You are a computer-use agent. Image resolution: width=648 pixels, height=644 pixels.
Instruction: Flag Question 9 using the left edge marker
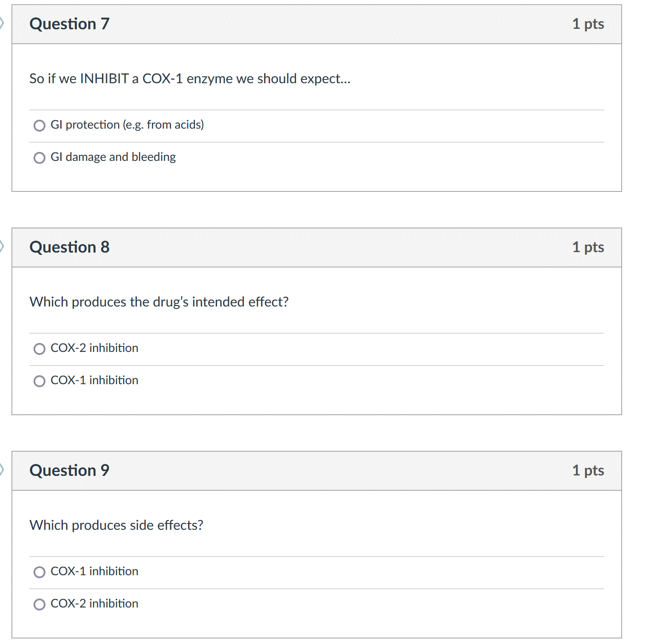[2, 470]
